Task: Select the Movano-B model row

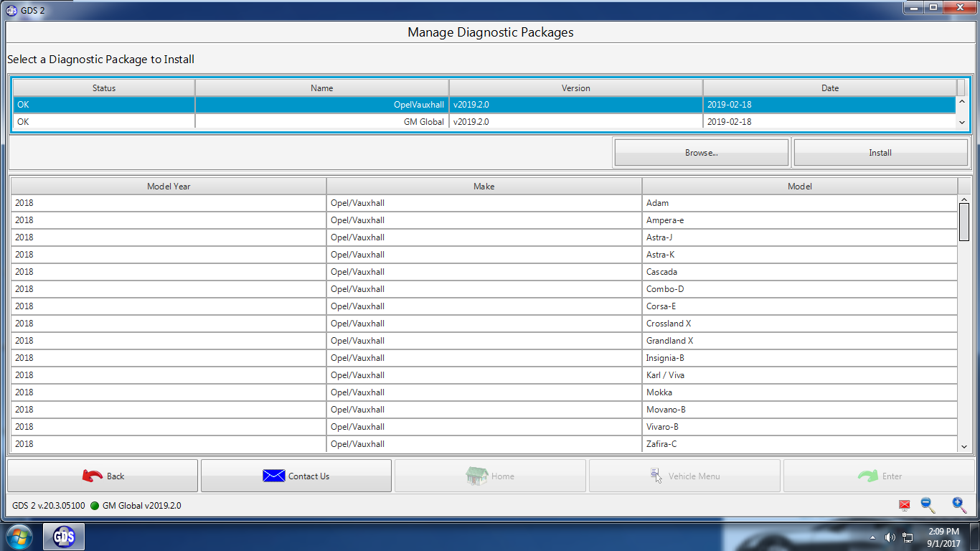Action: tap(484, 410)
